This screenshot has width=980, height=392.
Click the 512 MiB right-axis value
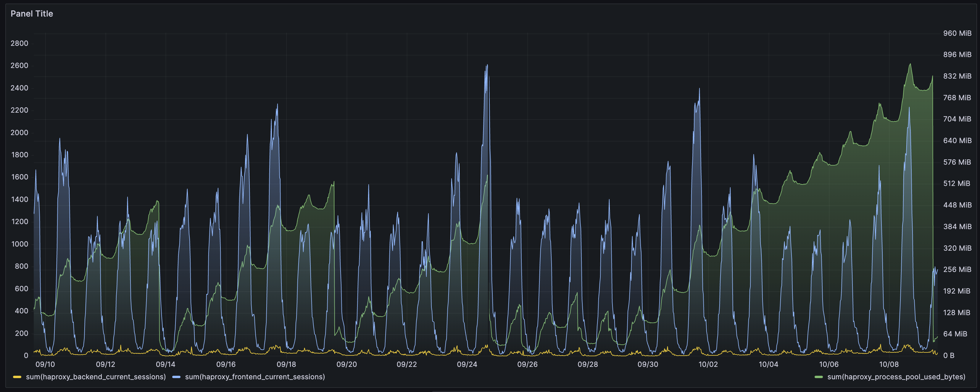[x=957, y=183]
